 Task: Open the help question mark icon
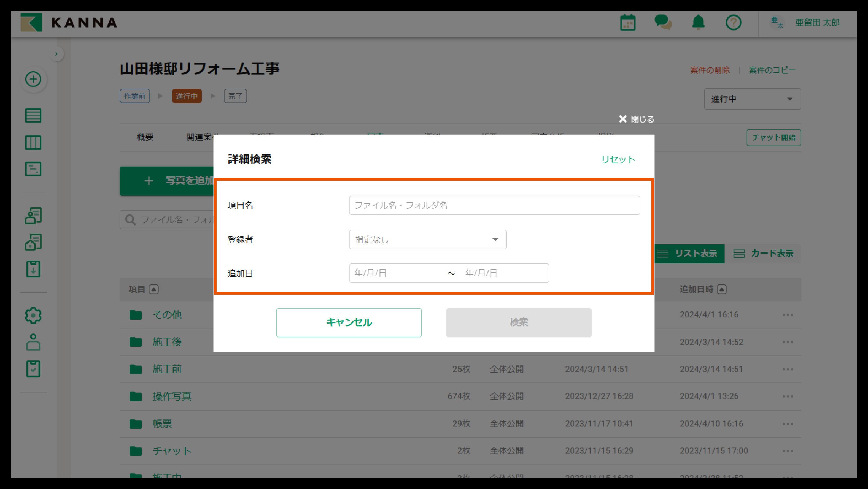pyautogui.click(x=733, y=23)
